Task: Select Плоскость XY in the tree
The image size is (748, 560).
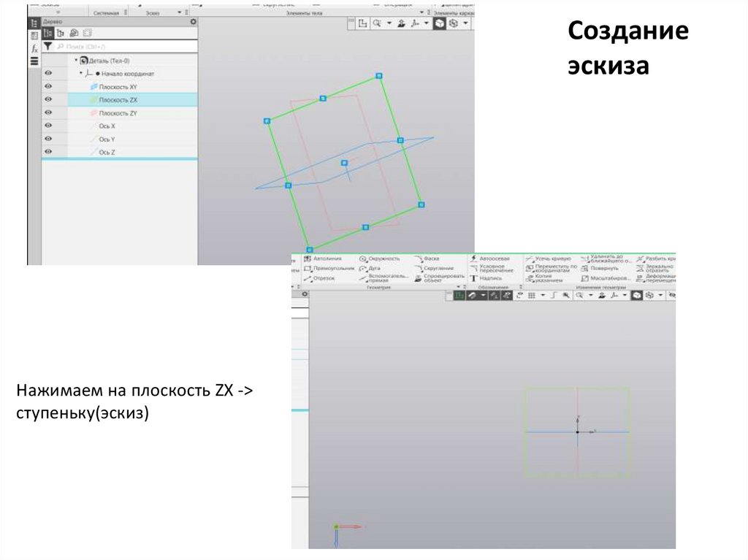Action: pos(133,87)
